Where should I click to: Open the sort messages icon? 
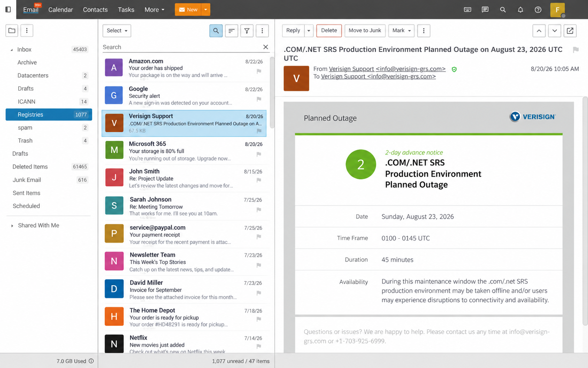(231, 31)
